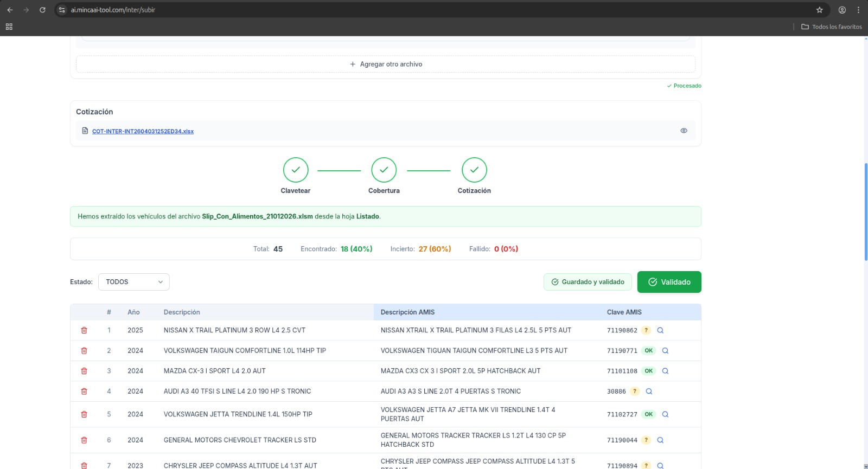Click the OK badge next to 71102727

click(648, 414)
